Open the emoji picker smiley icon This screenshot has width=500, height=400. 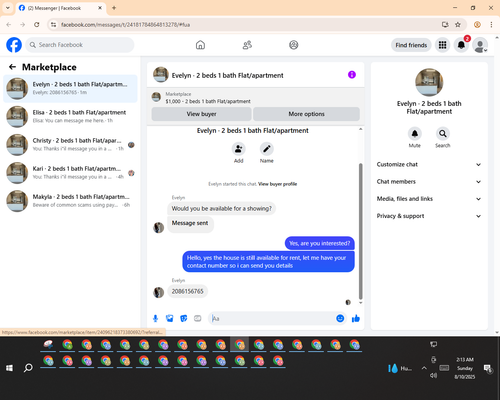point(340,318)
